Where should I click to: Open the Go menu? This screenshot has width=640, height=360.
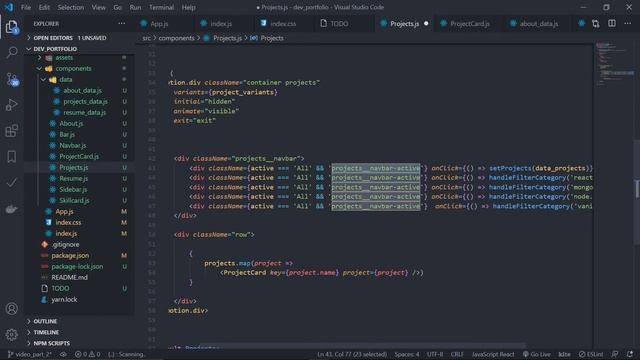pyautogui.click(x=118, y=7)
